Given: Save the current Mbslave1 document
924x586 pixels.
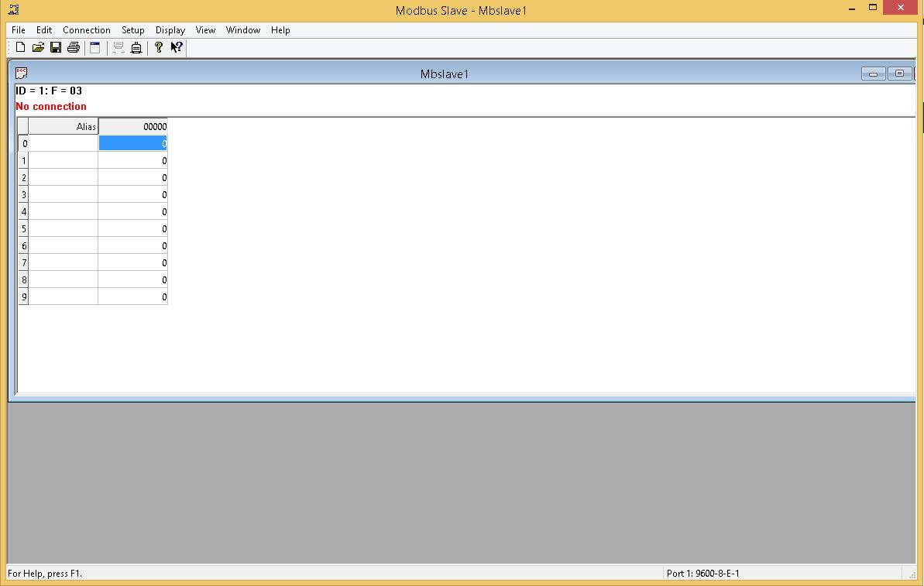Looking at the screenshot, I should tap(55, 47).
